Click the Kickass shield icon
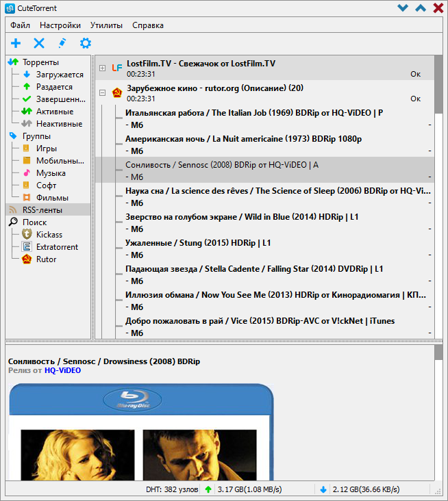The width and height of the screenshot is (448, 501). point(27,234)
